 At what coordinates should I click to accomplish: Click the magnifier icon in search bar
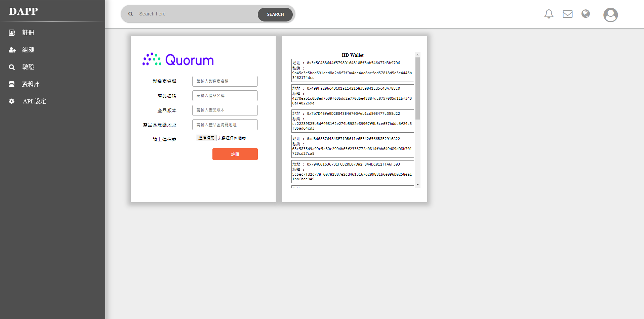pyautogui.click(x=131, y=14)
